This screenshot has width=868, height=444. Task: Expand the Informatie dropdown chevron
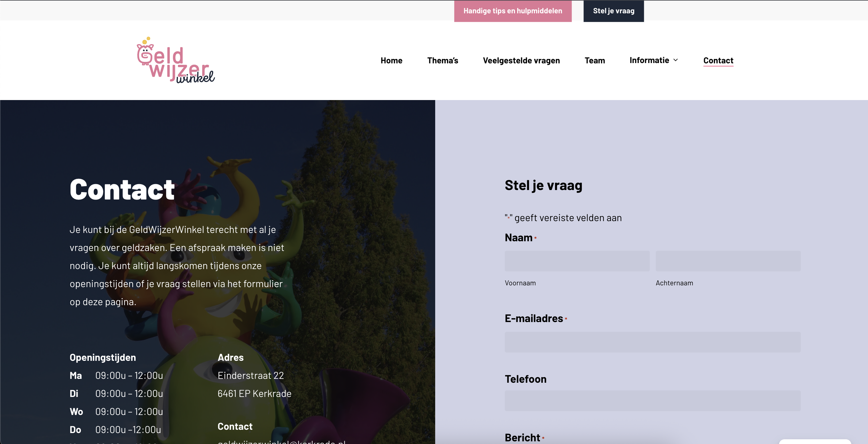tap(676, 60)
